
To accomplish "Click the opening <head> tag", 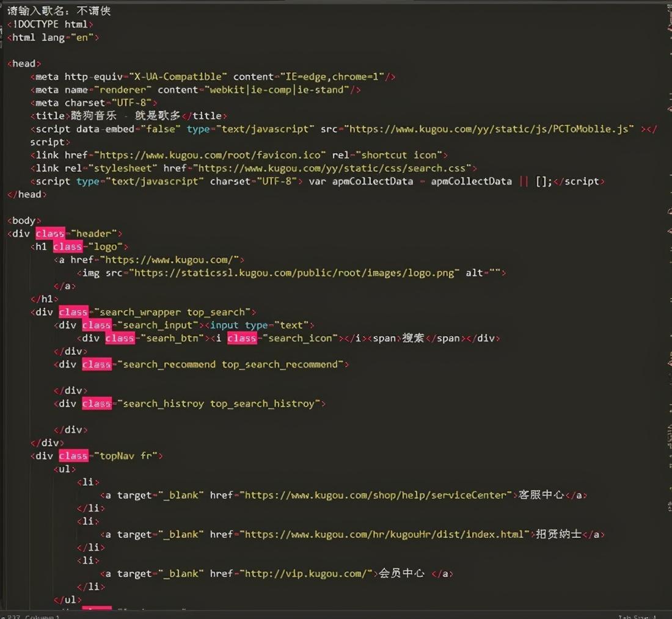I will pos(24,64).
